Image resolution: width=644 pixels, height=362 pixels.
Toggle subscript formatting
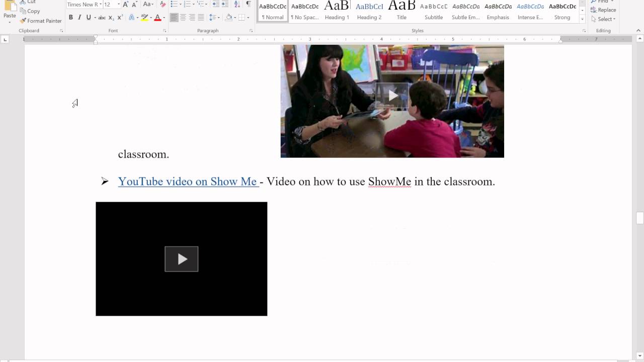111,18
